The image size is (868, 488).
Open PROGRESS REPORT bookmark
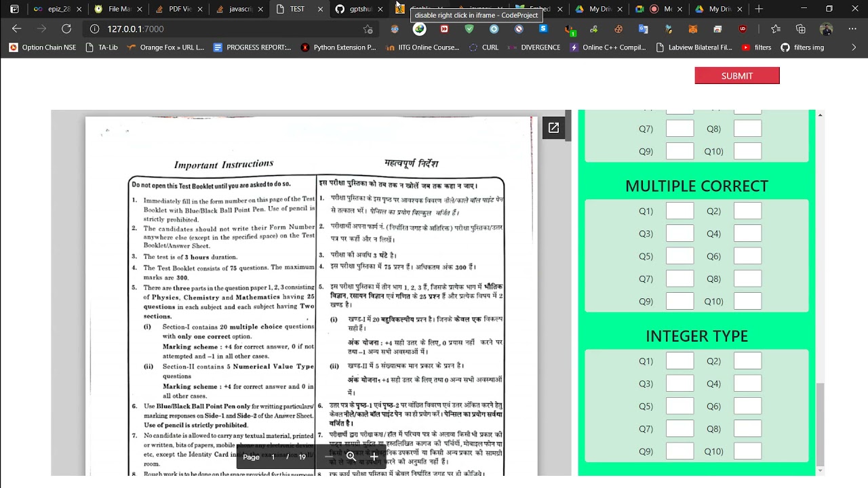click(252, 47)
